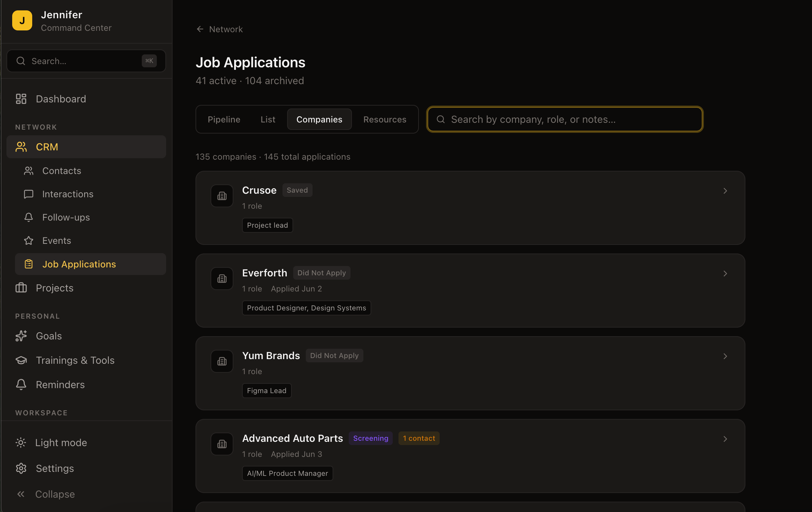
Task: Open Trainings & Tools
Action: [86, 360]
